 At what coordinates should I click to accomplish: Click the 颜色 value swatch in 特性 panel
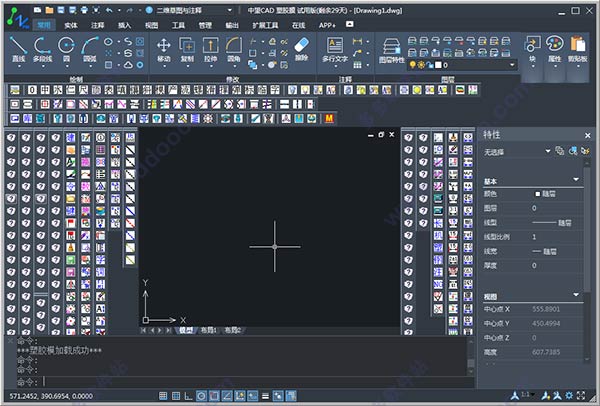537,194
